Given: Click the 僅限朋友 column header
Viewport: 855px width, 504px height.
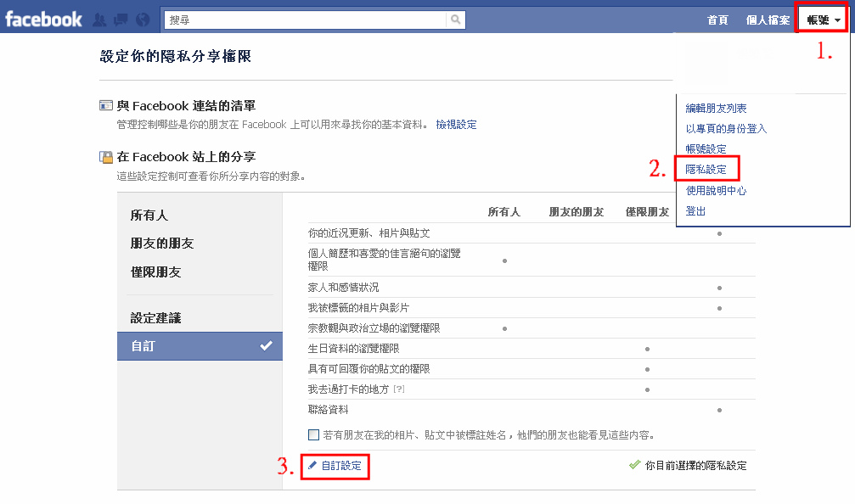Looking at the screenshot, I should [647, 212].
